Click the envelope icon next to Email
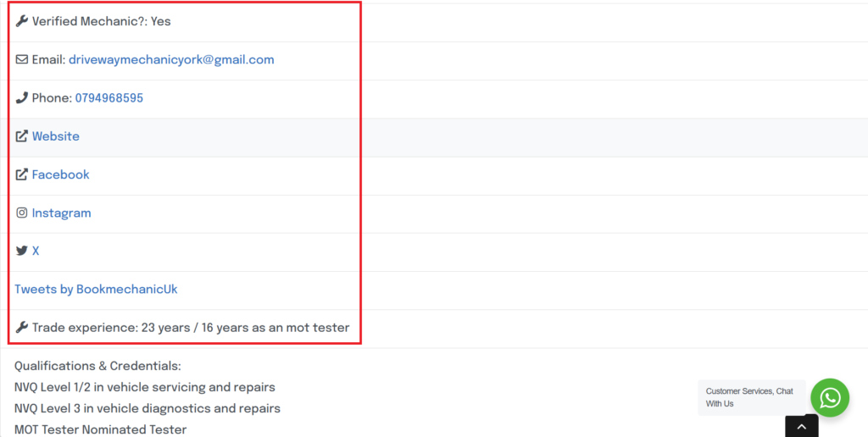This screenshot has height=437, width=868. coord(22,60)
